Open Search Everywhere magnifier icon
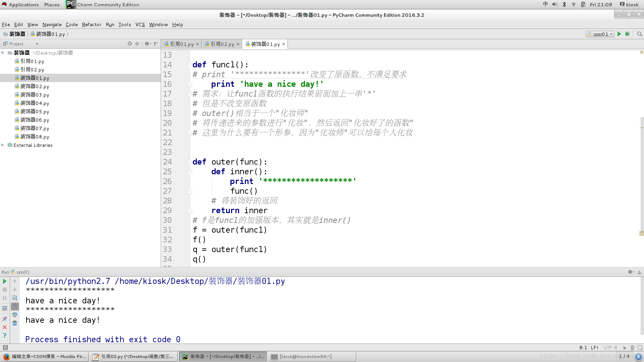The image size is (644, 362). coord(639,34)
